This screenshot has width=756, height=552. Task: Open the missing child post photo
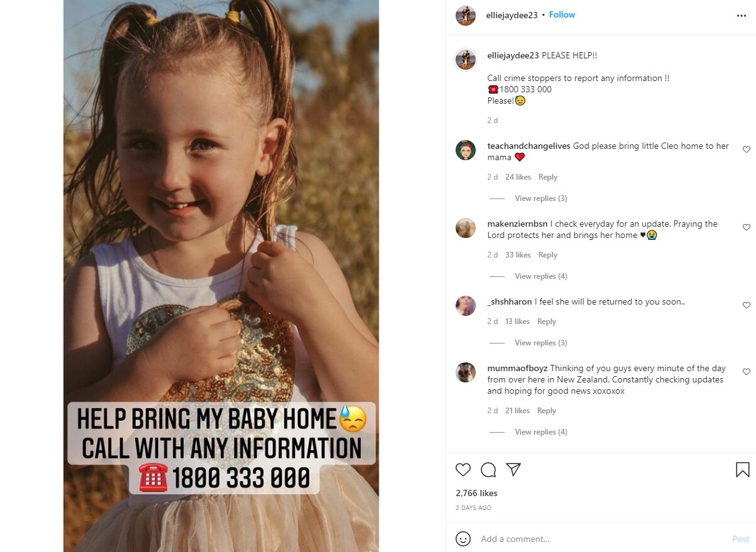click(x=221, y=276)
